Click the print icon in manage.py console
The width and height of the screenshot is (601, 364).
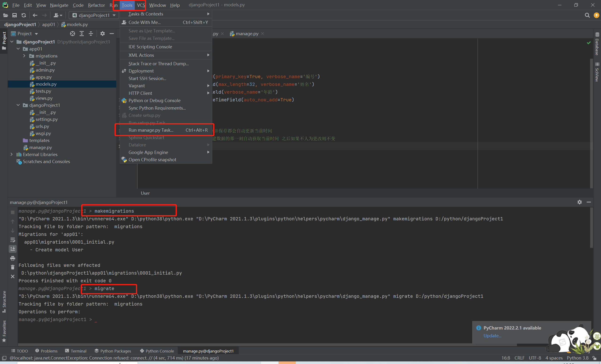click(x=13, y=258)
